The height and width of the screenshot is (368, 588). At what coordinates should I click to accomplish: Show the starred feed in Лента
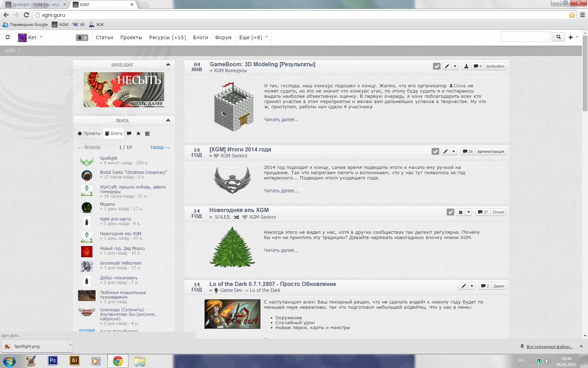[138, 134]
